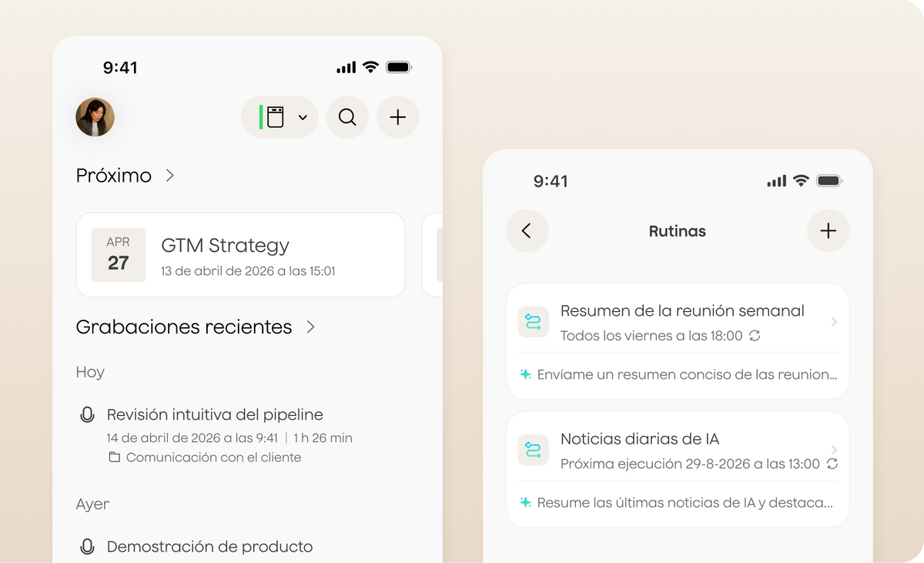Image resolution: width=924 pixels, height=563 pixels.
Task: Open the device selector dropdown
Action: [x=280, y=117]
